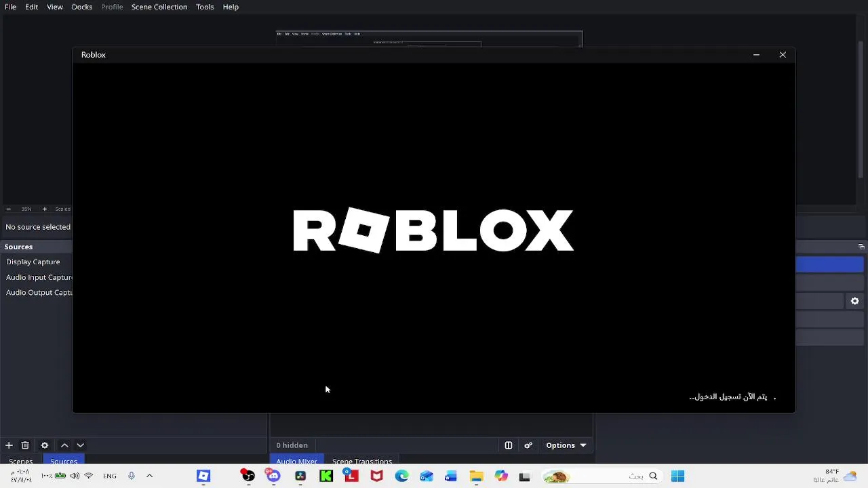Open the Docks menu in OBS
This screenshot has width=868, height=488.
tap(82, 7)
